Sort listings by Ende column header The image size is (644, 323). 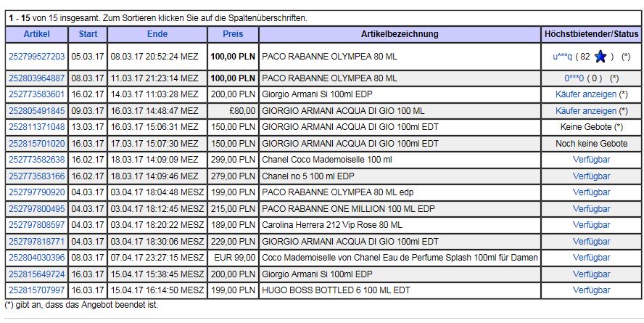(157, 34)
